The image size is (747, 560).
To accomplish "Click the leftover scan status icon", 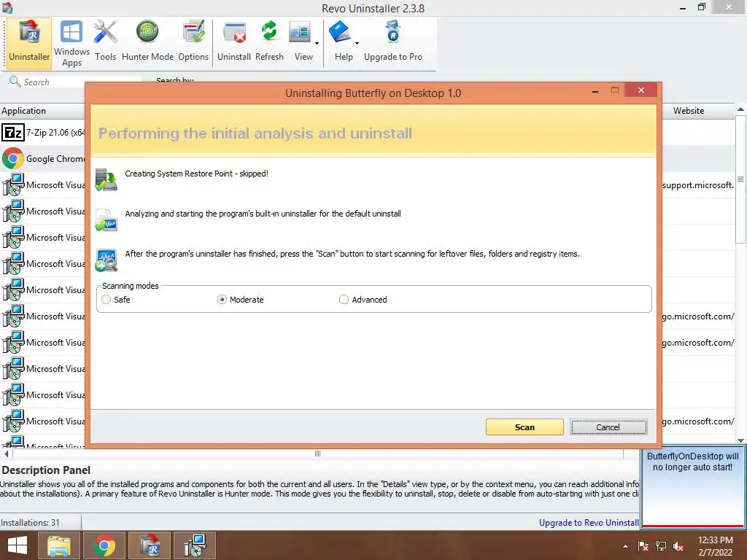I will (106, 260).
